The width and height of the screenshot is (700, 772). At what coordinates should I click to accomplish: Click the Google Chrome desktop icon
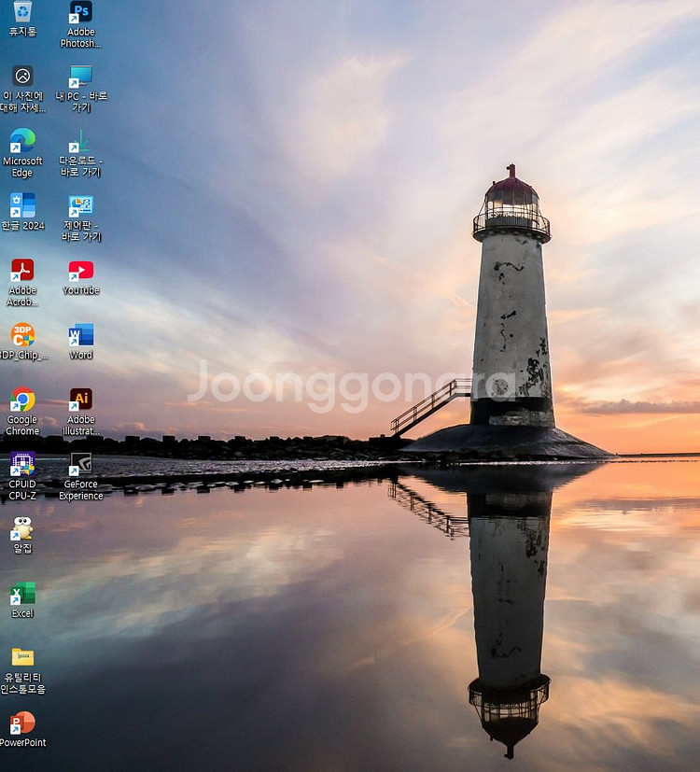[x=22, y=400]
